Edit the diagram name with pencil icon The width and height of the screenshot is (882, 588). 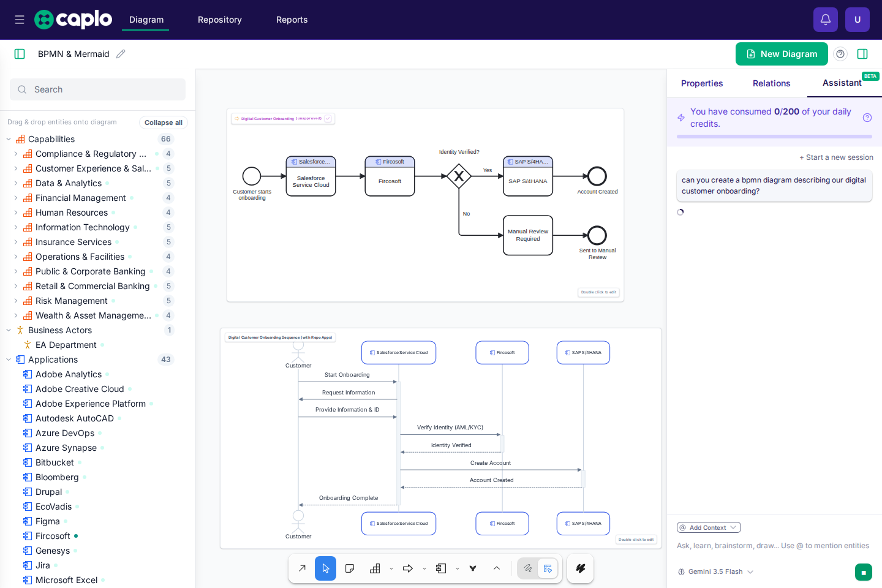click(121, 54)
